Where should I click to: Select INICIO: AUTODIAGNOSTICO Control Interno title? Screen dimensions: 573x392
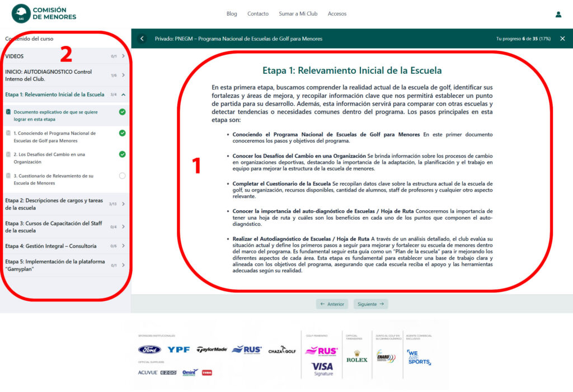[x=49, y=75]
